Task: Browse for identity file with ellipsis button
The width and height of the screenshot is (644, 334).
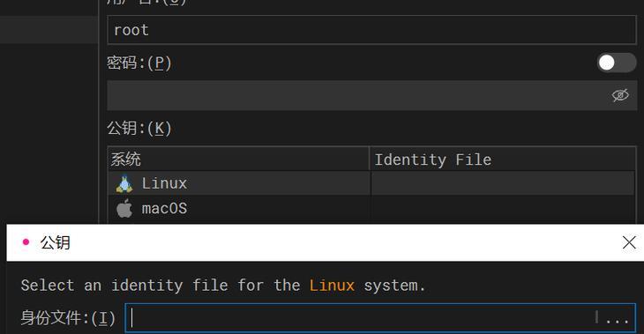Action: click(618, 318)
